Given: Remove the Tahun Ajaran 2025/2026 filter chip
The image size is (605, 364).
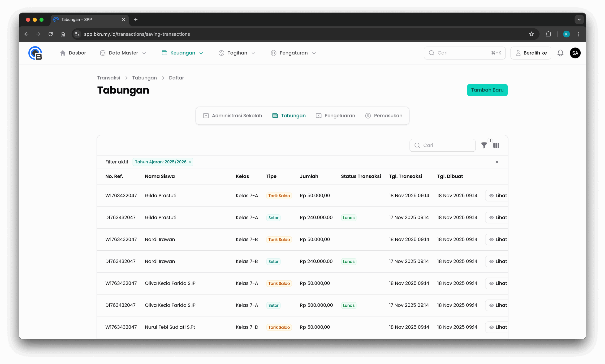Looking at the screenshot, I should (x=190, y=162).
